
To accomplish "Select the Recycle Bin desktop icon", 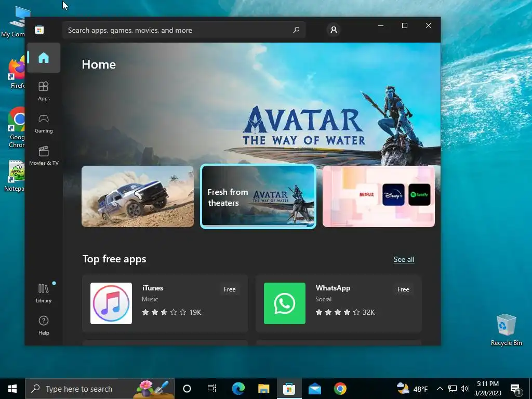I will click(x=506, y=330).
